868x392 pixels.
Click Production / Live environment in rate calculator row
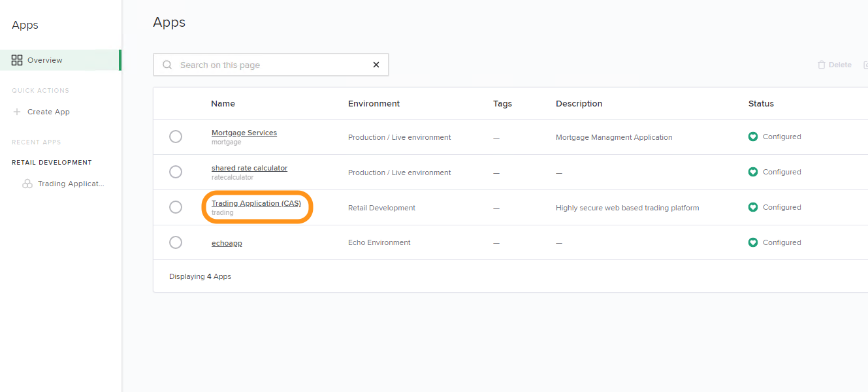(x=399, y=172)
